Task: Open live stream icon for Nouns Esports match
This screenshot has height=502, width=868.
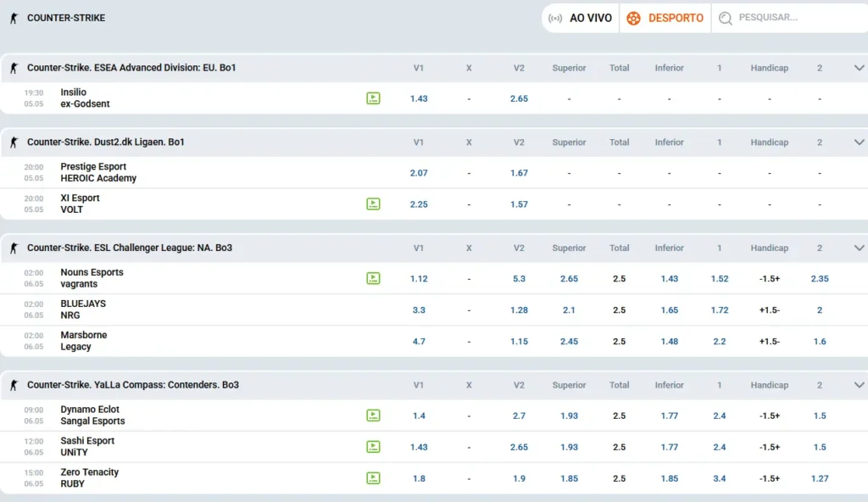Action: (x=373, y=278)
